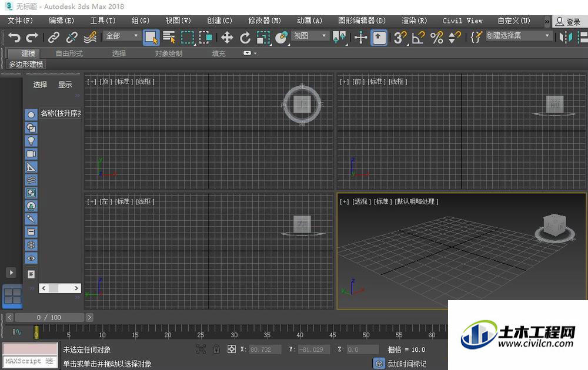The width and height of the screenshot is (588, 370).
Task: Open the 编辑(E) menu
Action: [x=62, y=21]
